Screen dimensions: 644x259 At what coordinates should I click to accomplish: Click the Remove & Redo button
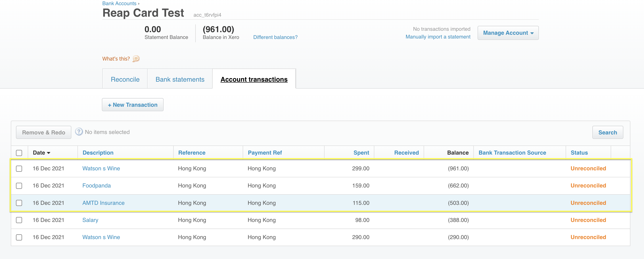pos(43,132)
